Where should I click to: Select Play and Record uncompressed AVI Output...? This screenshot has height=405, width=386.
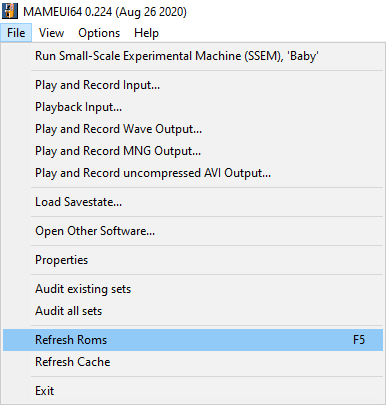(x=193, y=173)
